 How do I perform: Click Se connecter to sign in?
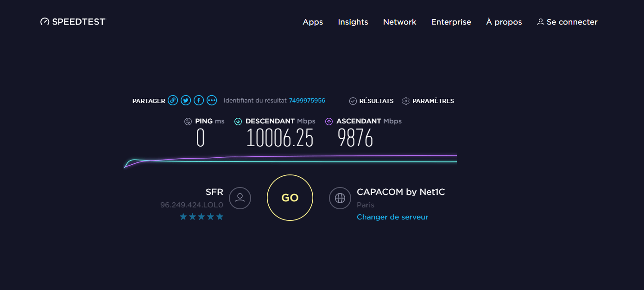tap(567, 22)
